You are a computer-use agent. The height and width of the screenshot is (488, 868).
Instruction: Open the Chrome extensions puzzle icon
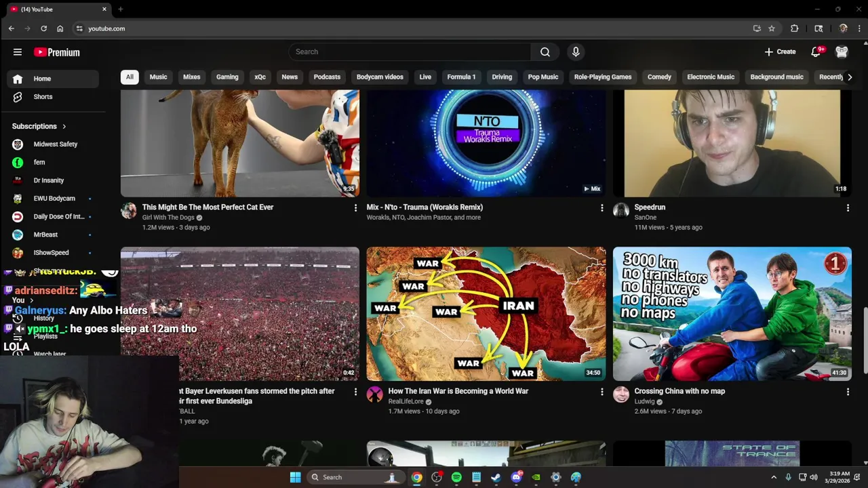(x=794, y=28)
